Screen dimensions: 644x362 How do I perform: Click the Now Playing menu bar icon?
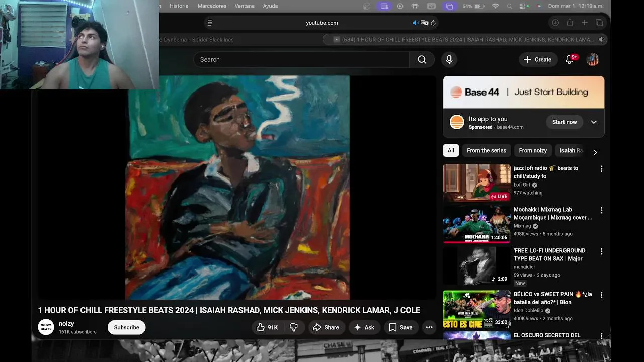(400, 6)
